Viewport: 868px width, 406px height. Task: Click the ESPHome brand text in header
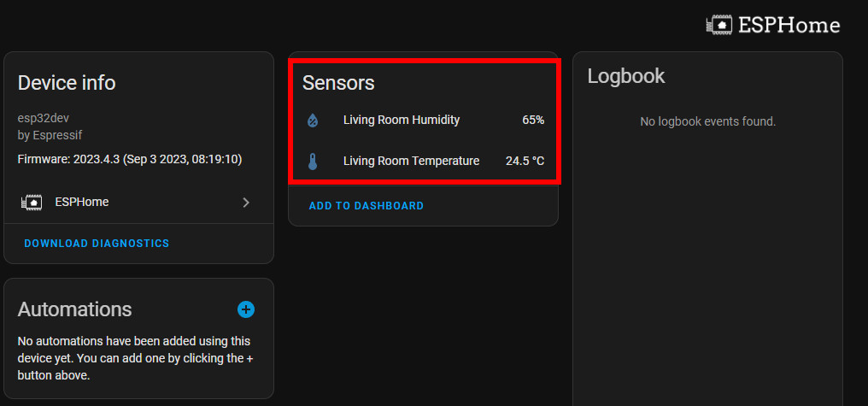pyautogui.click(x=789, y=26)
